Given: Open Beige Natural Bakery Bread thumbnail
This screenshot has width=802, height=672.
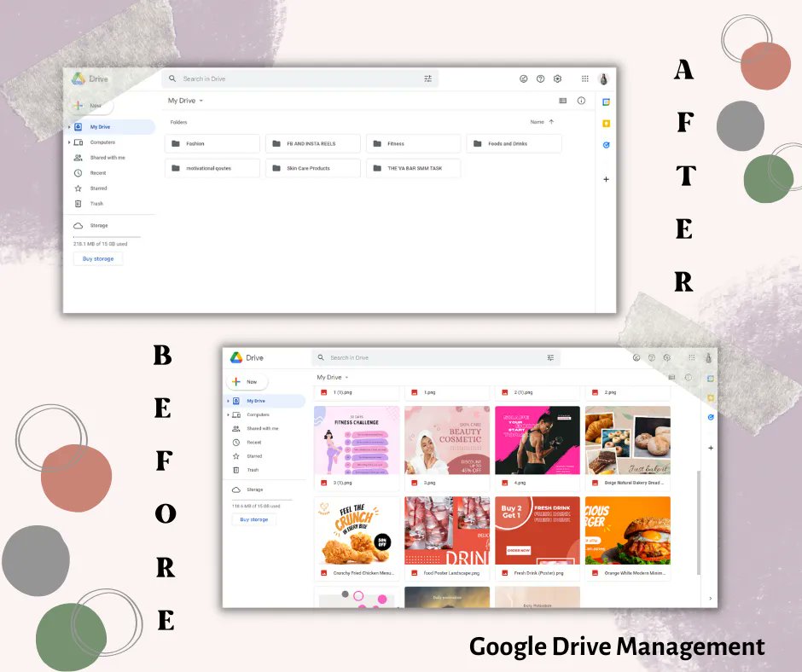Looking at the screenshot, I should [x=628, y=440].
